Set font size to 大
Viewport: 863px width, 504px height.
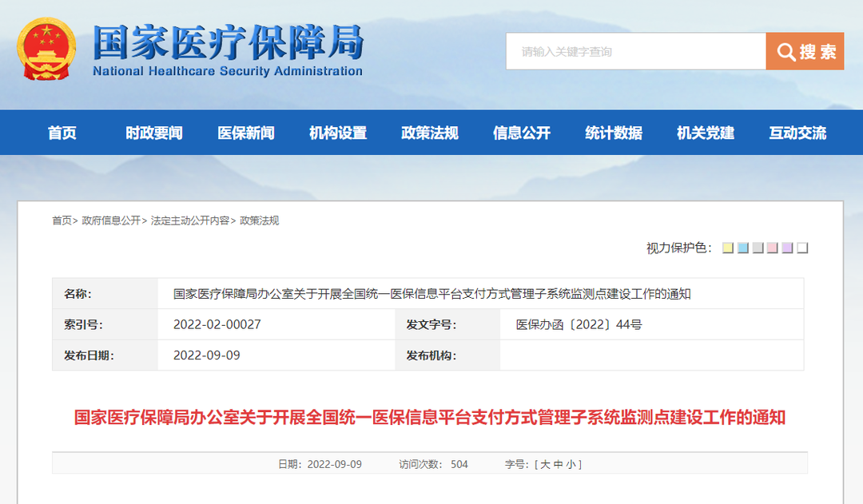point(545,464)
